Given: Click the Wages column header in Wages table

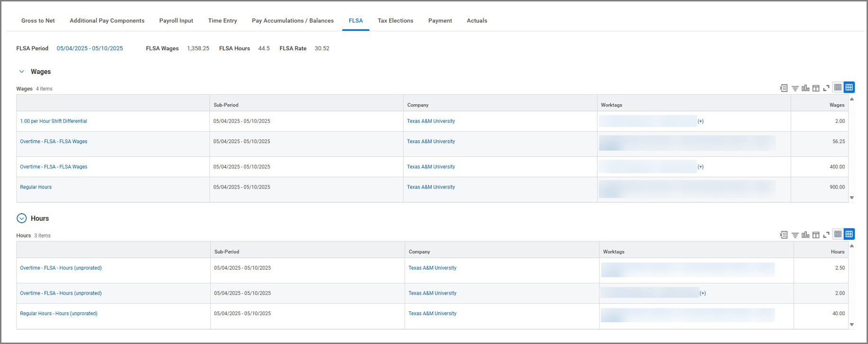Looking at the screenshot, I should tap(836, 105).
